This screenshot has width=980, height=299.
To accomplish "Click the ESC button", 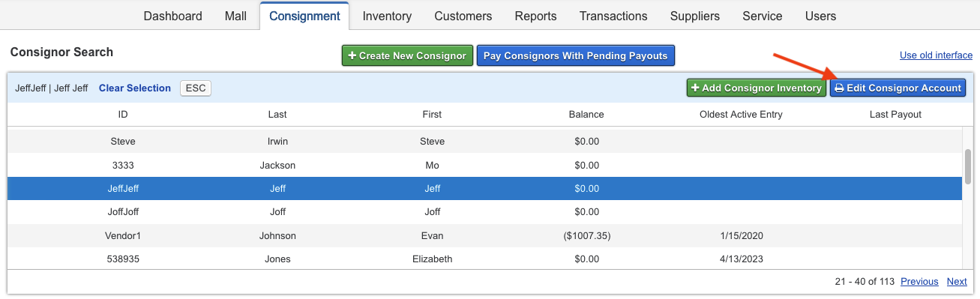I will pos(196,88).
